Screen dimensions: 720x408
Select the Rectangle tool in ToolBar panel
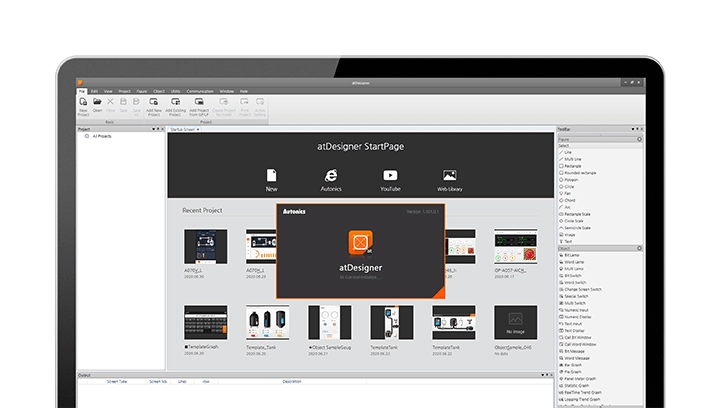(574, 166)
